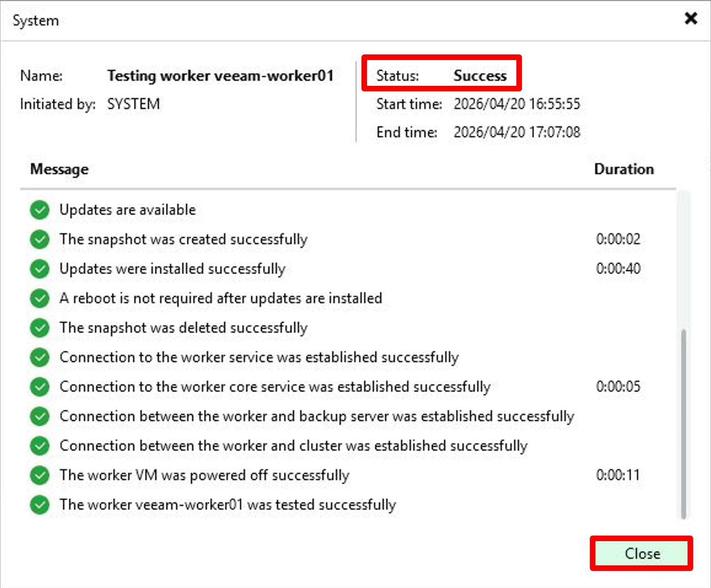Click the success icon for 'The snapshot was created successfully'
Viewport: 711px width, 588px height.
pos(40,239)
